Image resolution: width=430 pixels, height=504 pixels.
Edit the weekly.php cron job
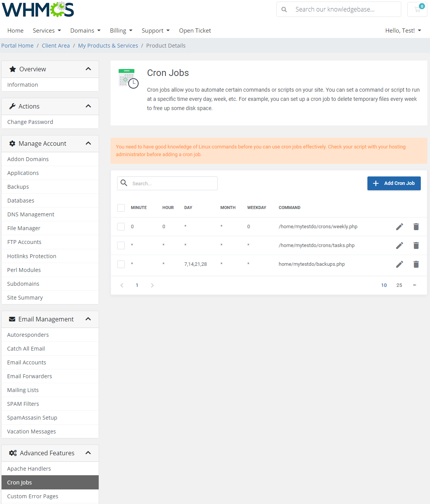pyautogui.click(x=400, y=227)
